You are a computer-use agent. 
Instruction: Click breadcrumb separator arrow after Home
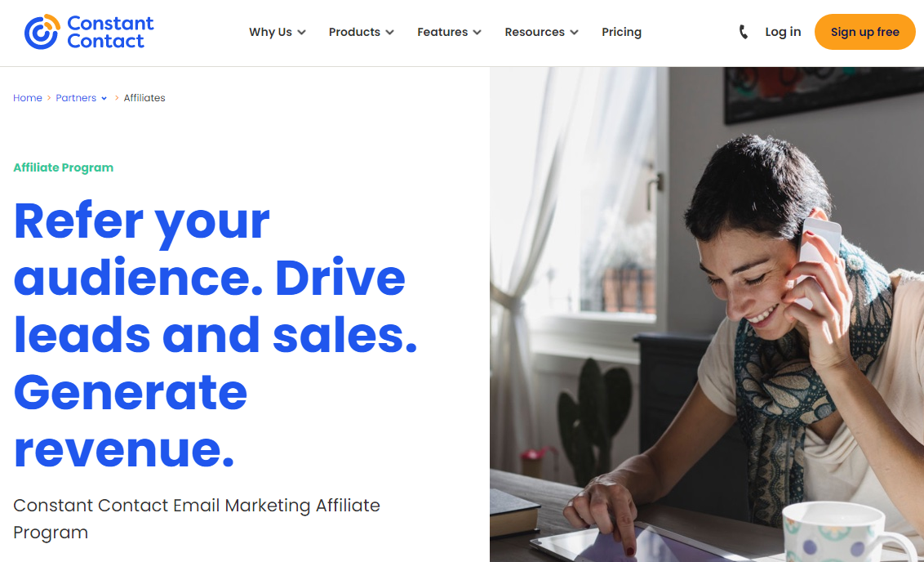pos(49,98)
